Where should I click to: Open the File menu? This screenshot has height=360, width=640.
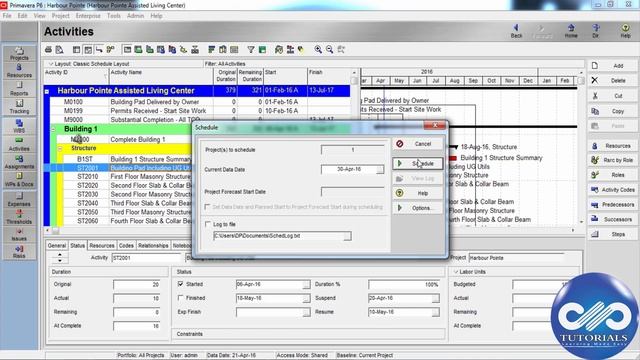click(7, 16)
